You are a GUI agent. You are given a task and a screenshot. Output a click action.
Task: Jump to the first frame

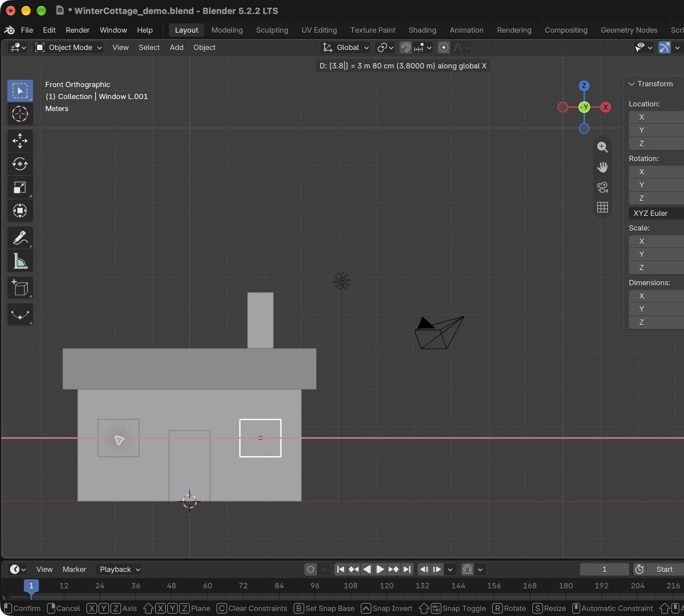(341, 569)
